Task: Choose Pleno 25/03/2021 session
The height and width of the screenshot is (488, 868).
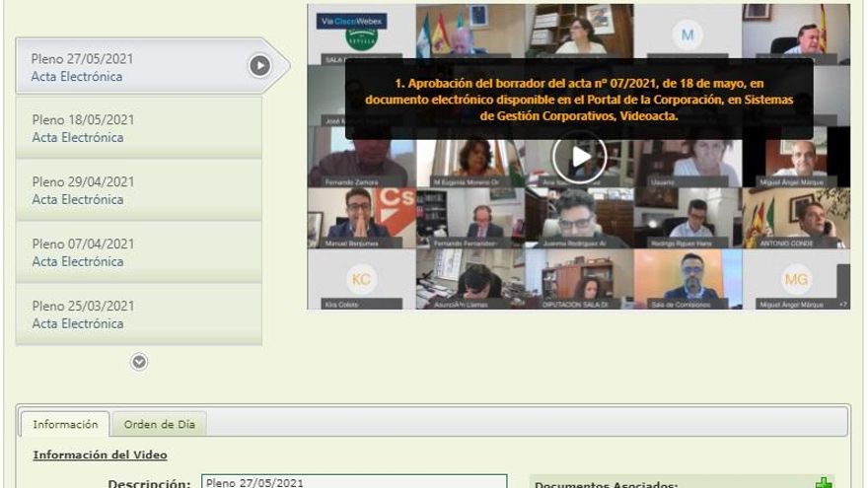Action: pyautogui.click(x=139, y=314)
